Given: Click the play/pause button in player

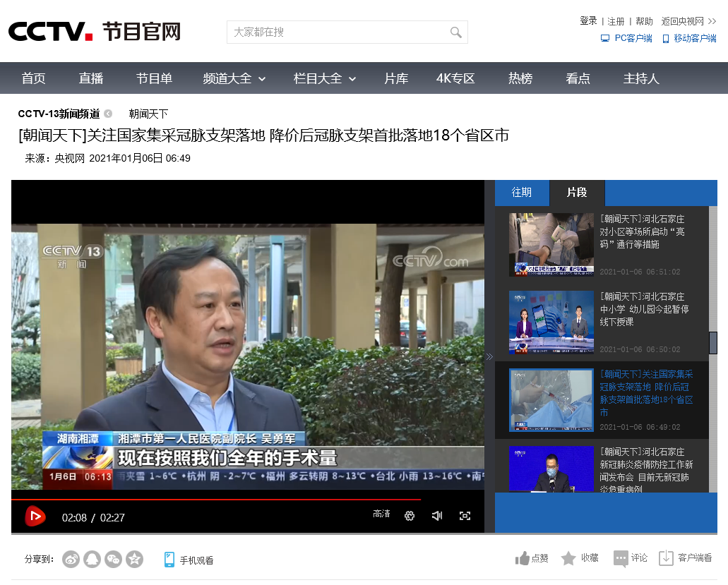Looking at the screenshot, I should tap(35, 516).
